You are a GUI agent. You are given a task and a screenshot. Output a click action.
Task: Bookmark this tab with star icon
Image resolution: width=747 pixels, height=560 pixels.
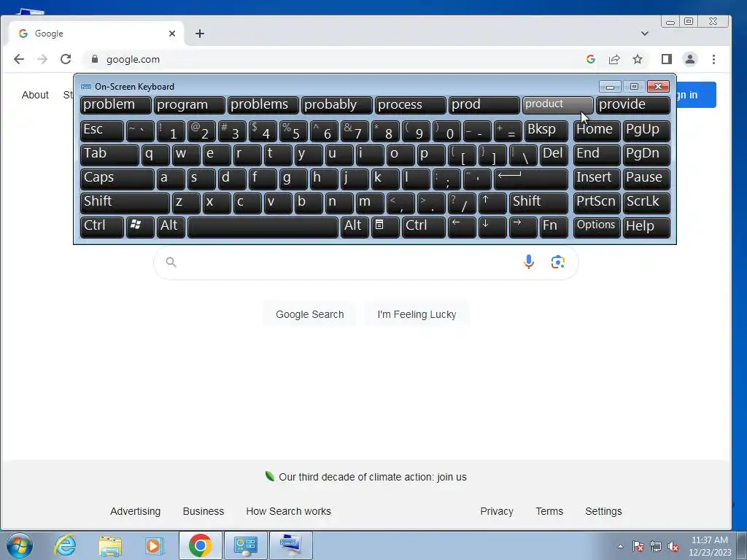pos(638,59)
